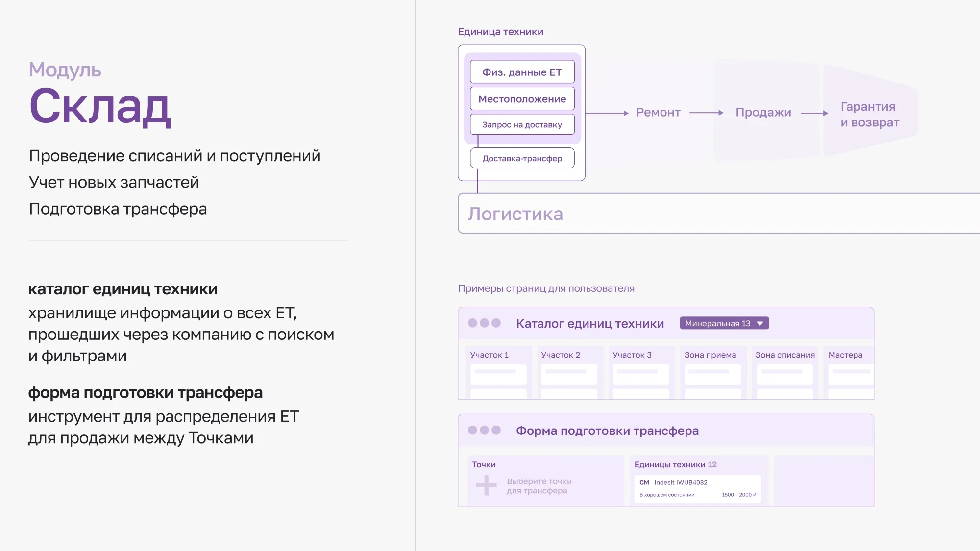Image resolution: width=980 pixels, height=551 pixels.
Task: Select the Участок 1 column header
Action: (x=490, y=355)
